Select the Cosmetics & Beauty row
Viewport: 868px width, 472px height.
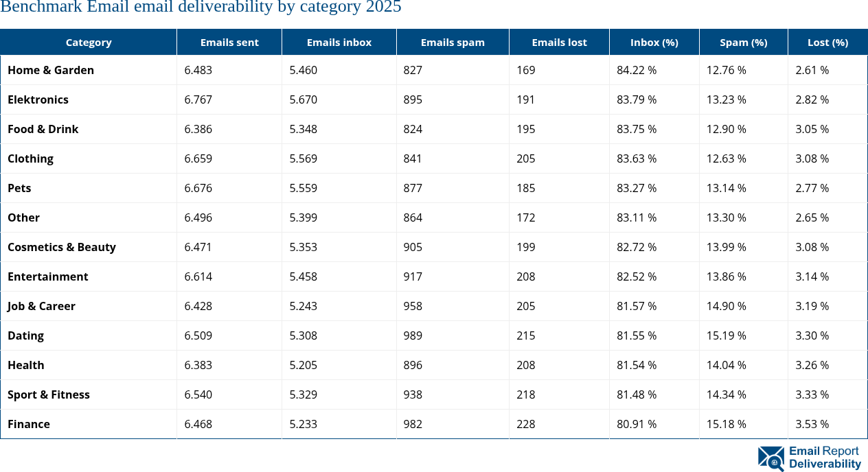[x=62, y=247]
